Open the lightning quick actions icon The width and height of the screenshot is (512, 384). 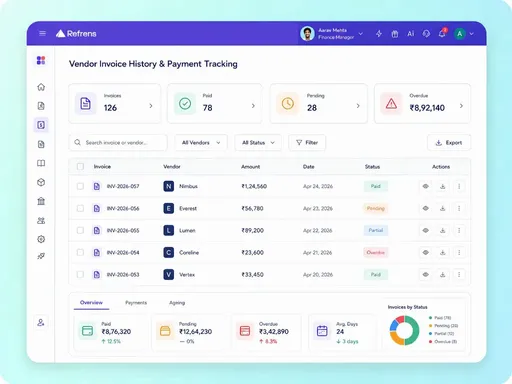click(x=379, y=34)
